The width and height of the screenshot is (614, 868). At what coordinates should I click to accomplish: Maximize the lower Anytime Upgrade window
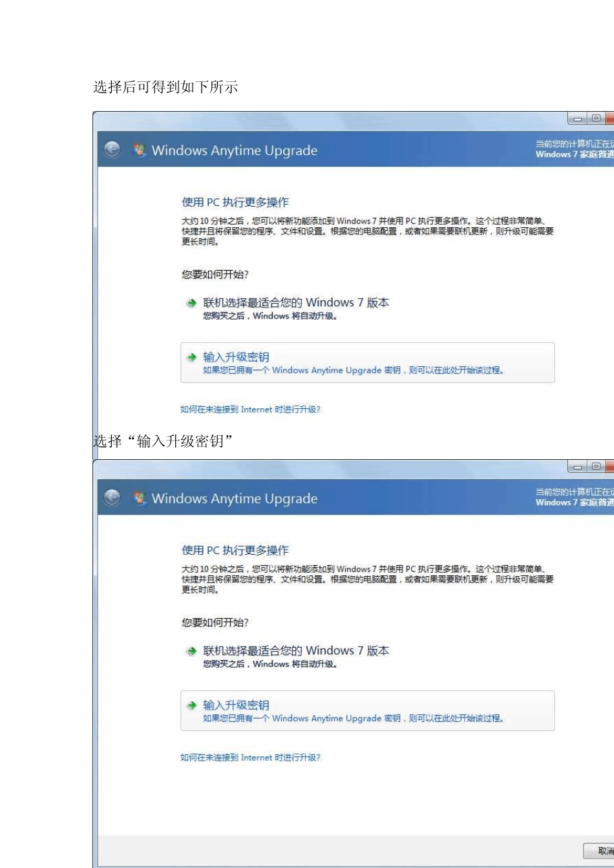tap(596, 467)
